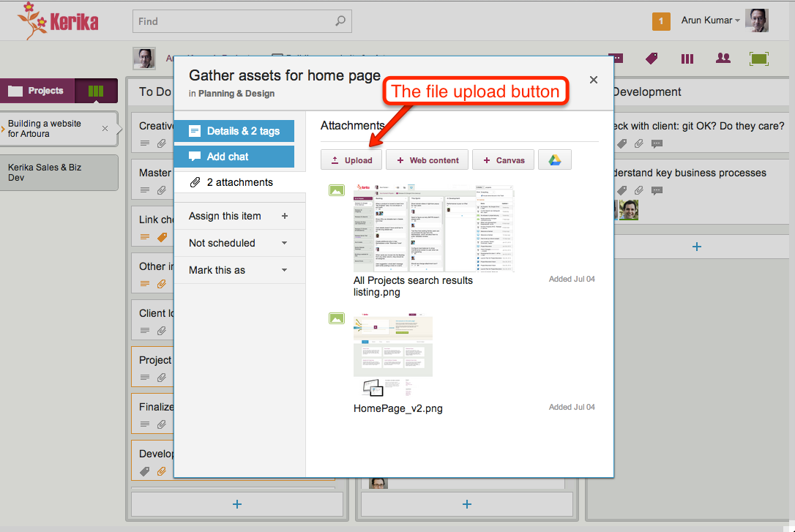Click the board columns icon in toolbar
795x532 pixels.
[687, 59]
